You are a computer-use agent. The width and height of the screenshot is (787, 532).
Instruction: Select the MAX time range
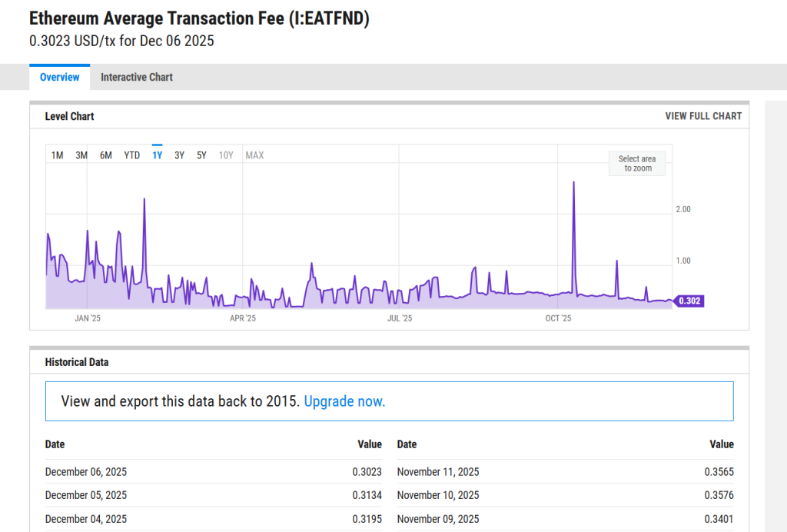[254, 155]
